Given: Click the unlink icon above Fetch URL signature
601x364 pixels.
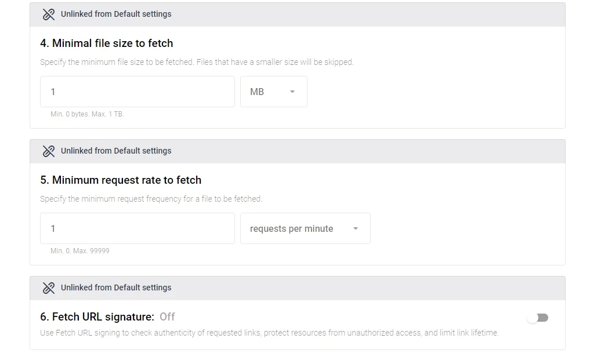Looking at the screenshot, I should (x=49, y=288).
